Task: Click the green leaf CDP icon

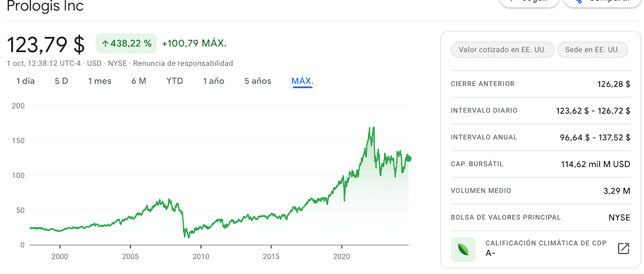Action: point(464,249)
